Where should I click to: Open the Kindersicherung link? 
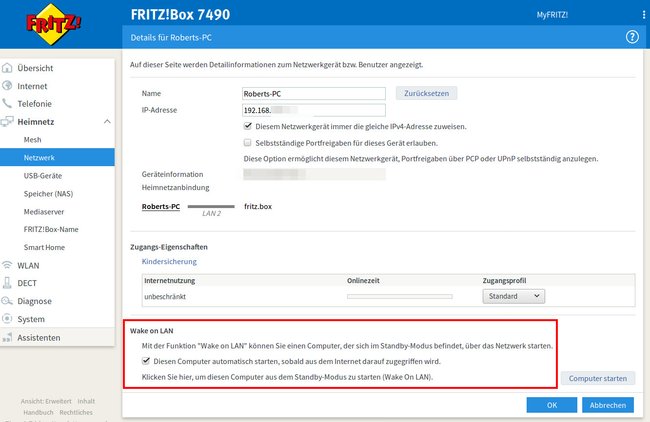[x=169, y=261]
